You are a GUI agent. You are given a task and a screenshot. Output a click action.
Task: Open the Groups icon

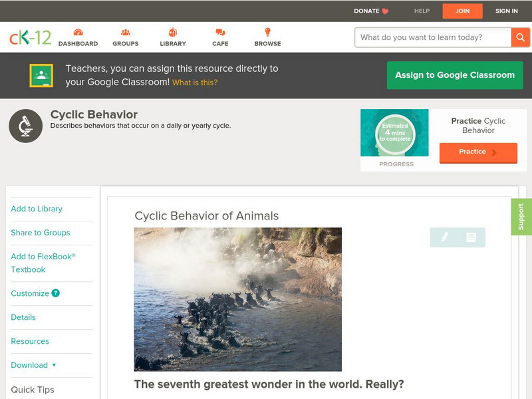[125, 33]
